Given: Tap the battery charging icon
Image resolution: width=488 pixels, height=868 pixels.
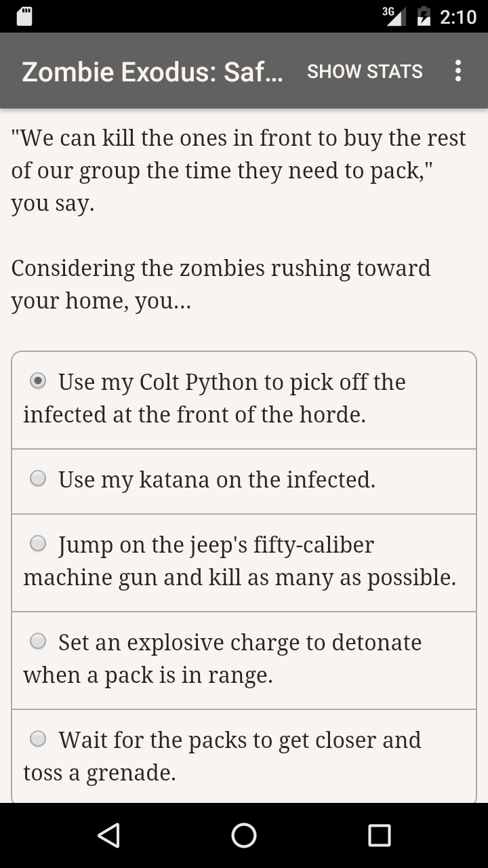Looking at the screenshot, I should [x=423, y=16].
